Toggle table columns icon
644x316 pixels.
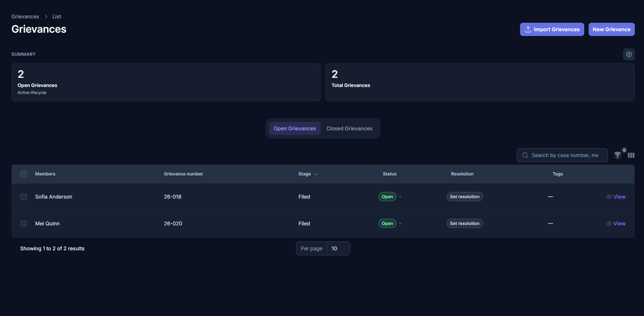(631, 155)
